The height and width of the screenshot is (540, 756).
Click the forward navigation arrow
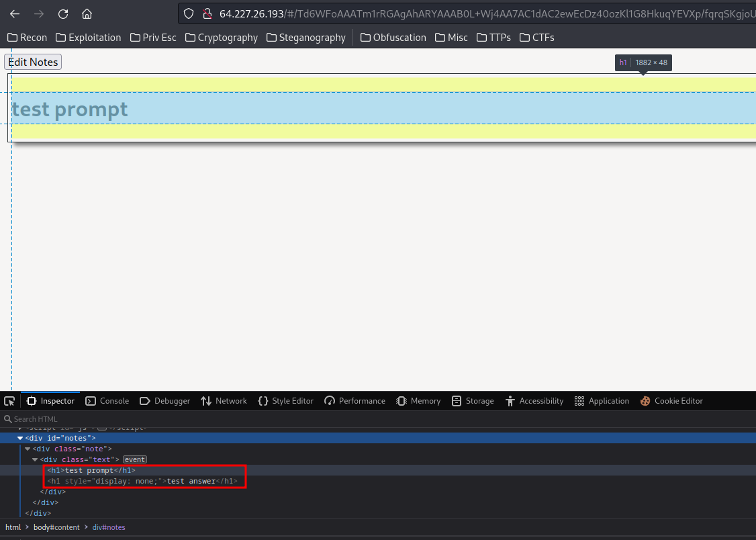(x=39, y=14)
